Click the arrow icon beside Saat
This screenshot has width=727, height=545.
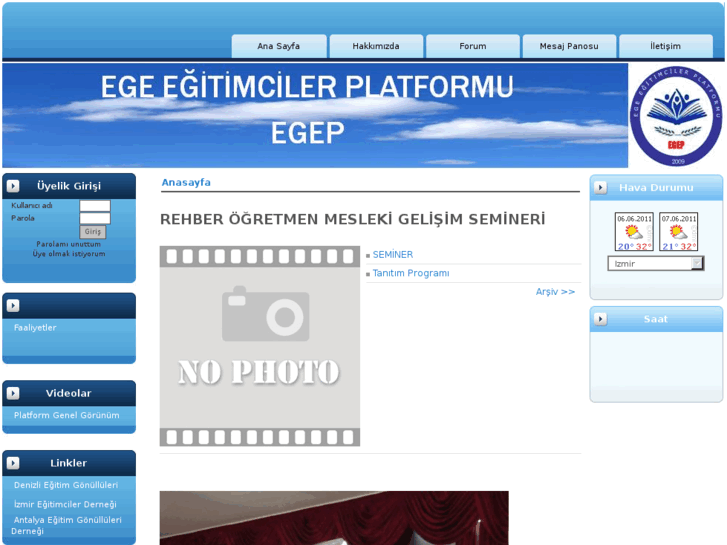pos(600,319)
